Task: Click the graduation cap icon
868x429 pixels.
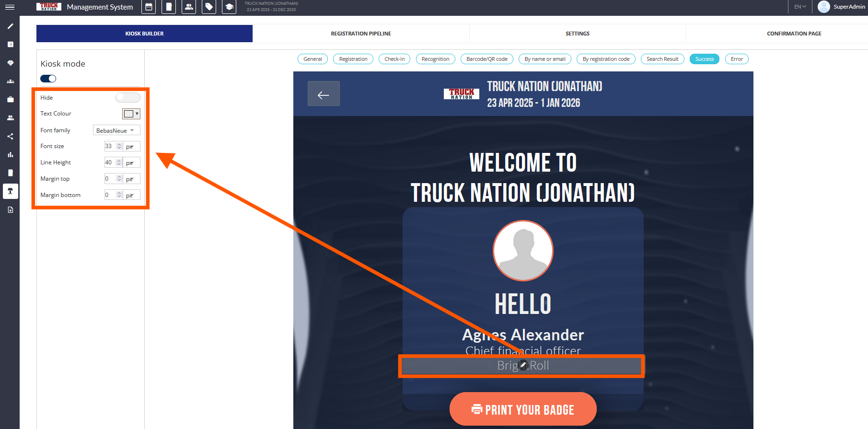Action: coord(229,7)
